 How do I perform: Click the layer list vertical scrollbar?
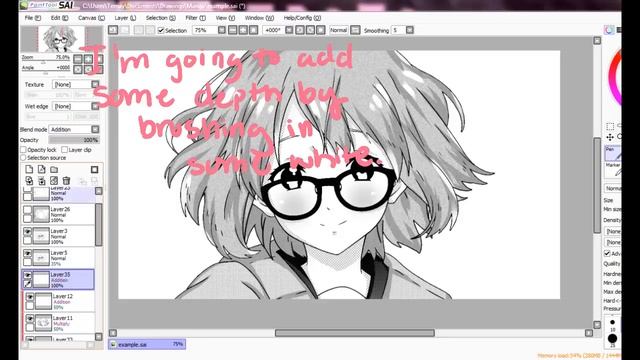click(98, 224)
